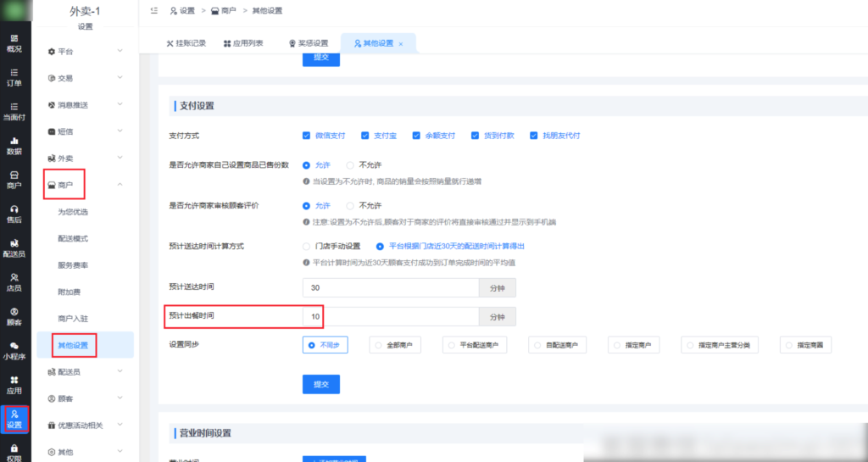Open the 顾客 icon in dark sidebar

click(x=14, y=317)
